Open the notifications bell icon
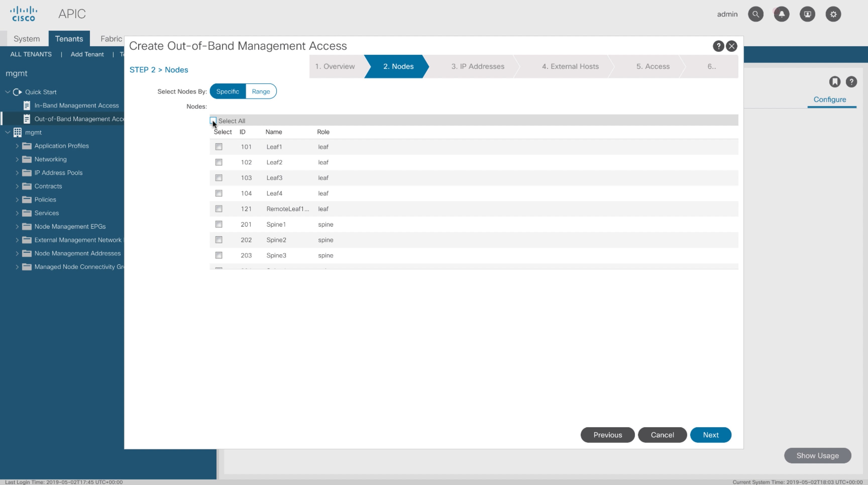This screenshot has height=485, width=868. (x=781, y=14)
